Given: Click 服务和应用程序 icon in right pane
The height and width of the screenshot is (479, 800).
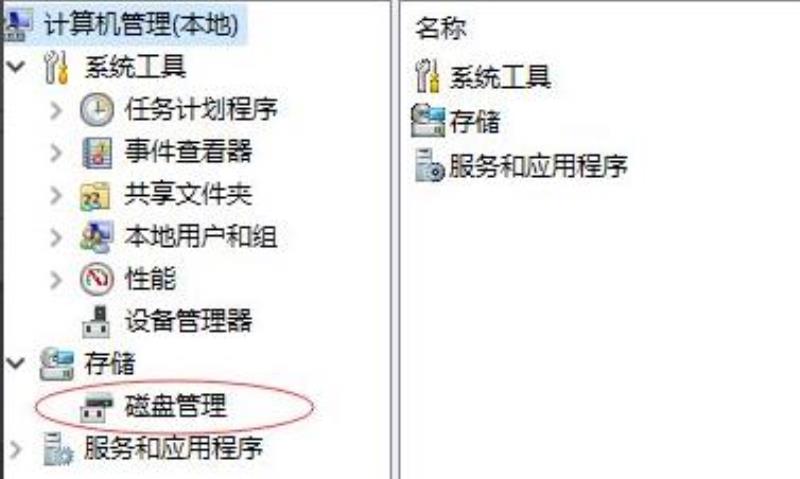Looking at the screenshot, I should (429, 165).
